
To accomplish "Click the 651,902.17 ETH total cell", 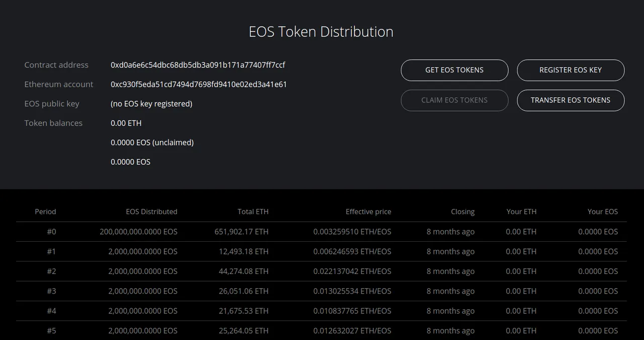I will coord(242,232).
